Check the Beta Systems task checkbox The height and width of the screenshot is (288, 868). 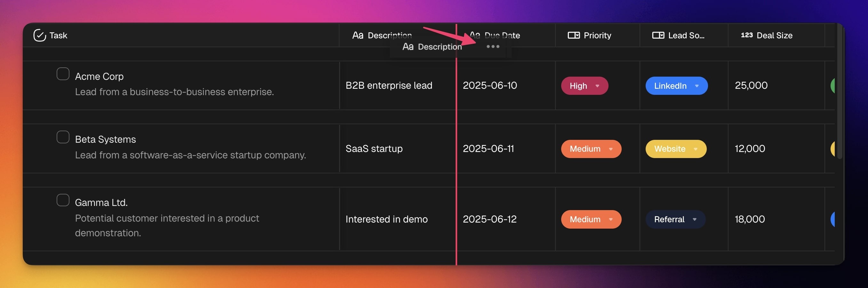click(63, 137)
